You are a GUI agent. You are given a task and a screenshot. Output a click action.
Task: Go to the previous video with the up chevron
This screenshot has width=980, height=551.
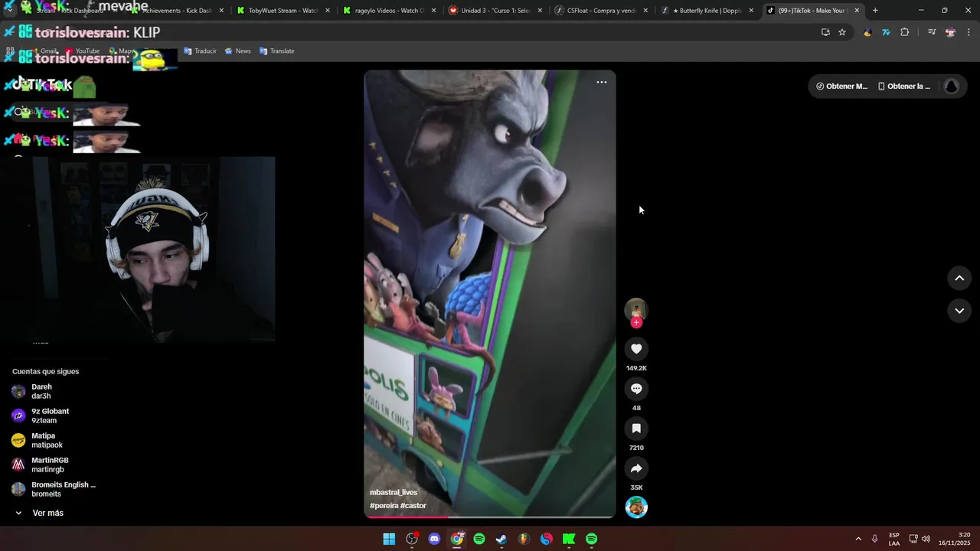(x=959, y=279)
